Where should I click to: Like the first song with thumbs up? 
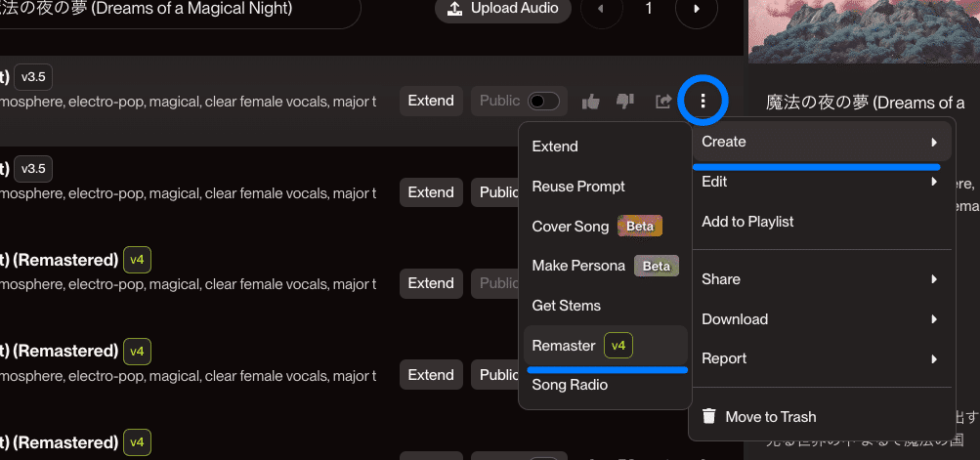pyautogui.click(x=590, y=101)
